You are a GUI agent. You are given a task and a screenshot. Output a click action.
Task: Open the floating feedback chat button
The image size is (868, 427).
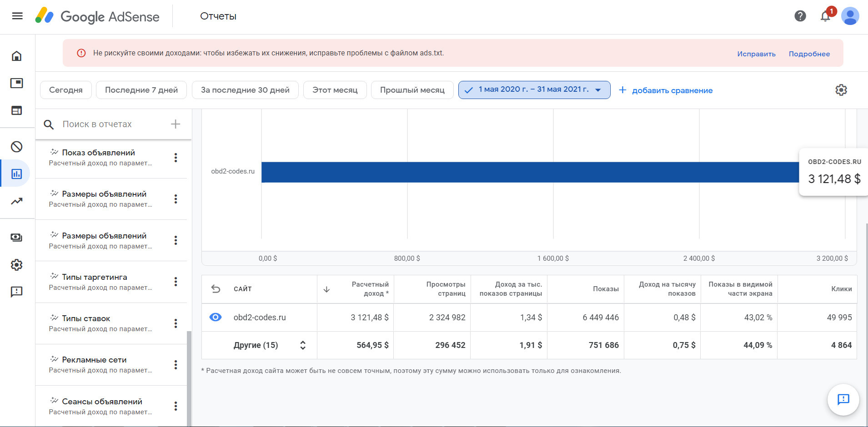(x=843, y=400)
